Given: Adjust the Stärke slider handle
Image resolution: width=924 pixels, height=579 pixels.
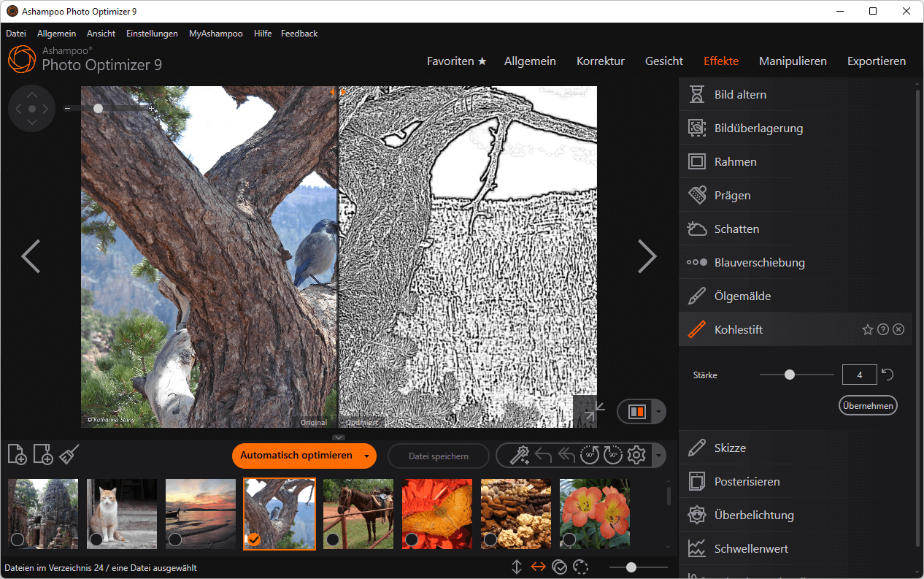Looking at the screenshot, I should (789, 375).
